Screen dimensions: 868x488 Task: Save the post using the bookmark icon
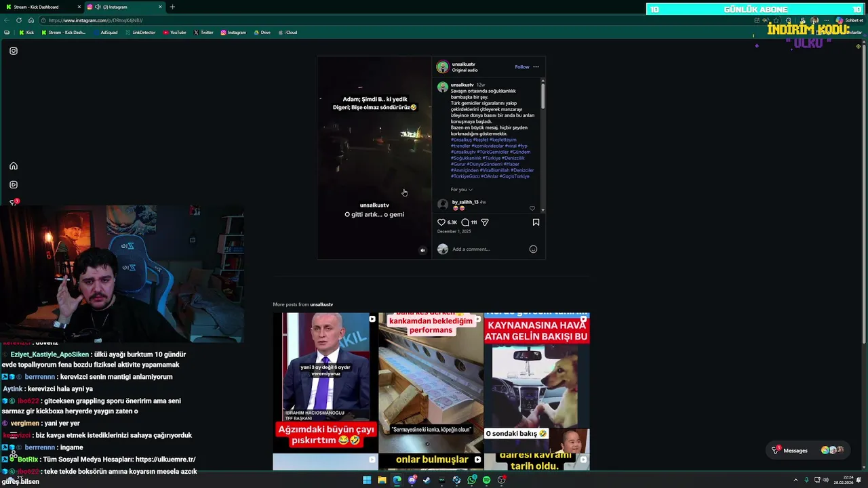536,222
